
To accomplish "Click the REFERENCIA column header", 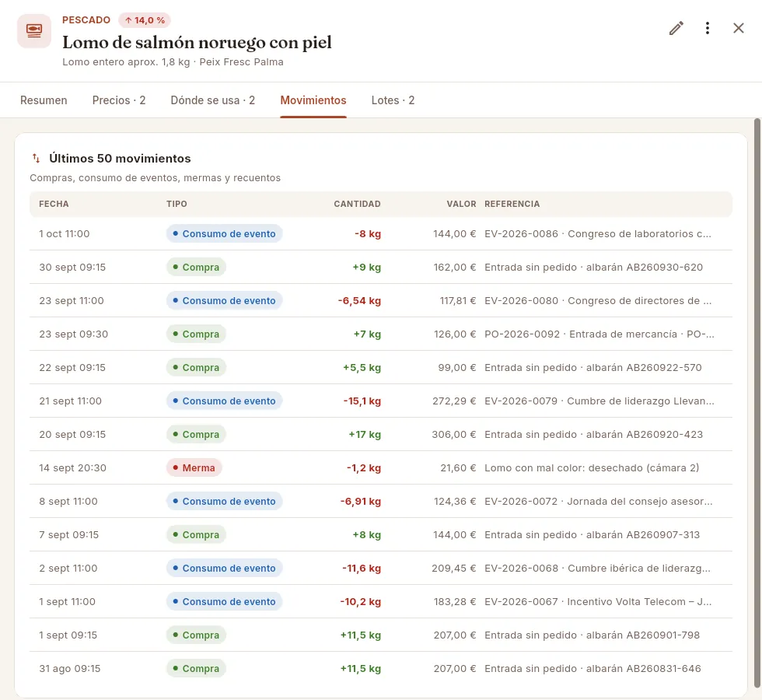I will pyautogui.click(x=512, y=204).
